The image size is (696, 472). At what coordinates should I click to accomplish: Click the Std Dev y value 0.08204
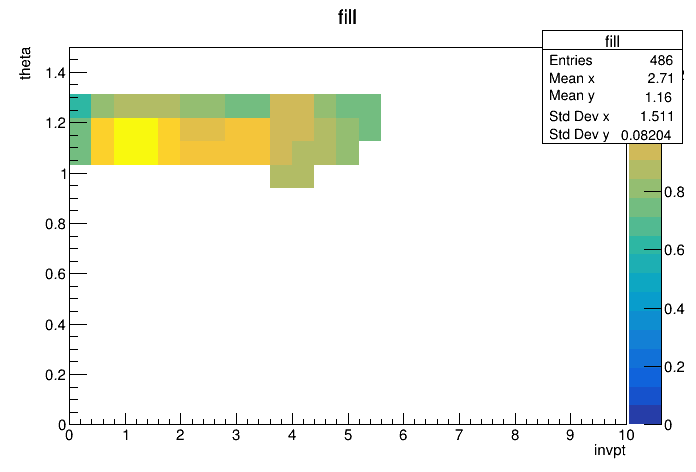click(x=646, y=135)
